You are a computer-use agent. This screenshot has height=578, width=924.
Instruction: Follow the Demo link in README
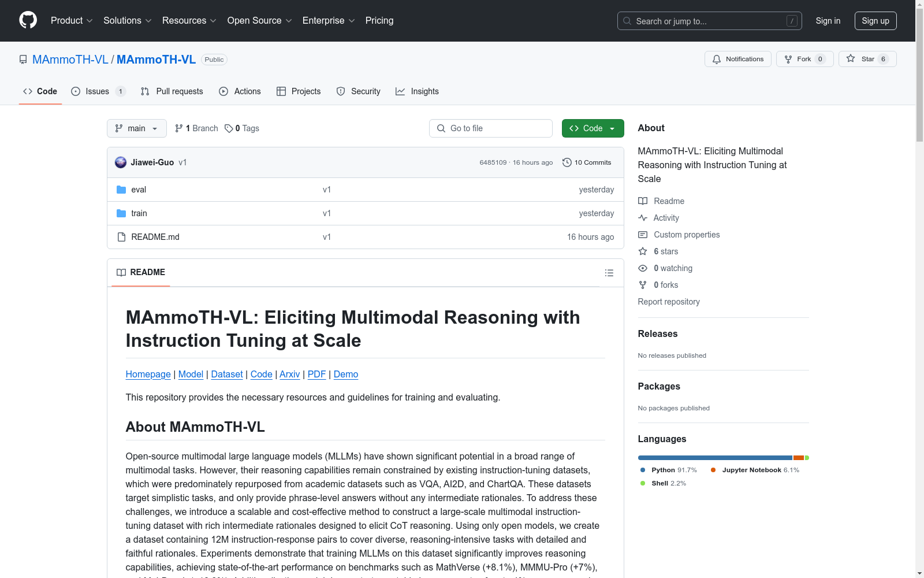(346, 374)
